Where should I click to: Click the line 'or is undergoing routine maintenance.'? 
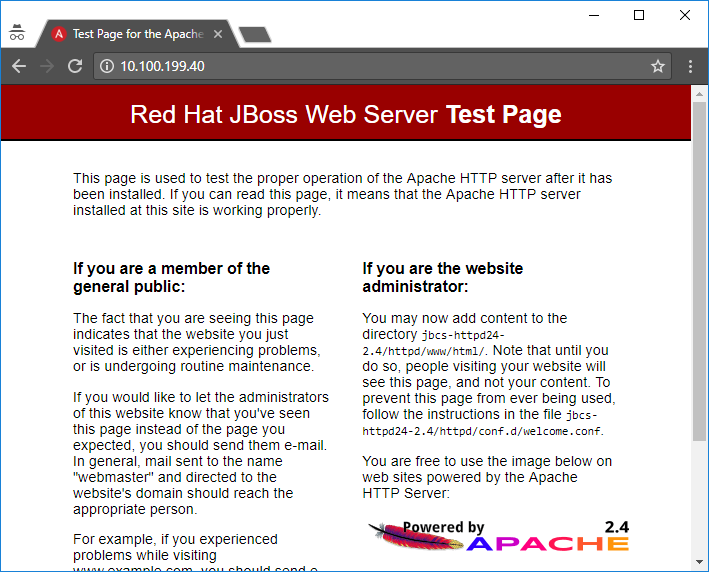194,366
